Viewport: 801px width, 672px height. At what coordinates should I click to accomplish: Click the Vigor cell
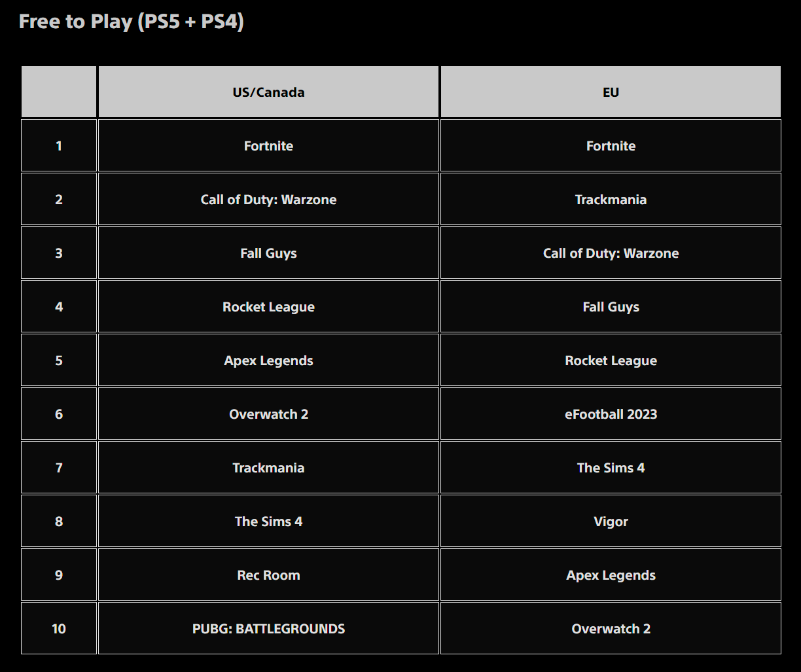[x=611, y=521]
